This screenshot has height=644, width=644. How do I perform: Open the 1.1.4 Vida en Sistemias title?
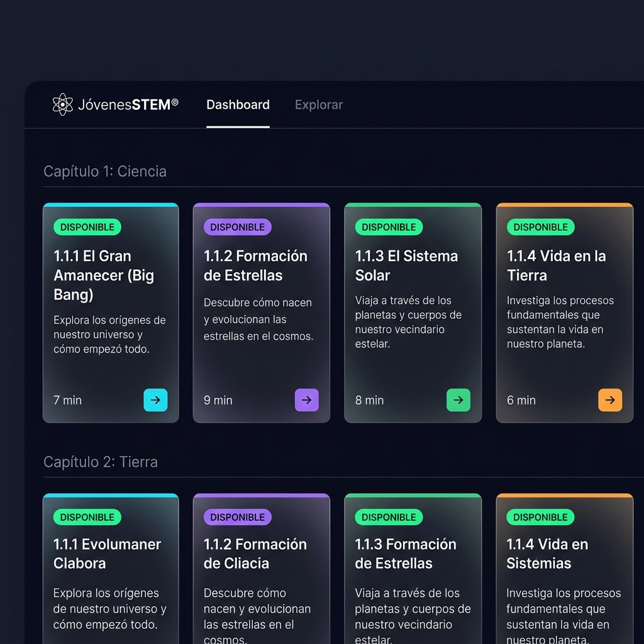point(547,553)
